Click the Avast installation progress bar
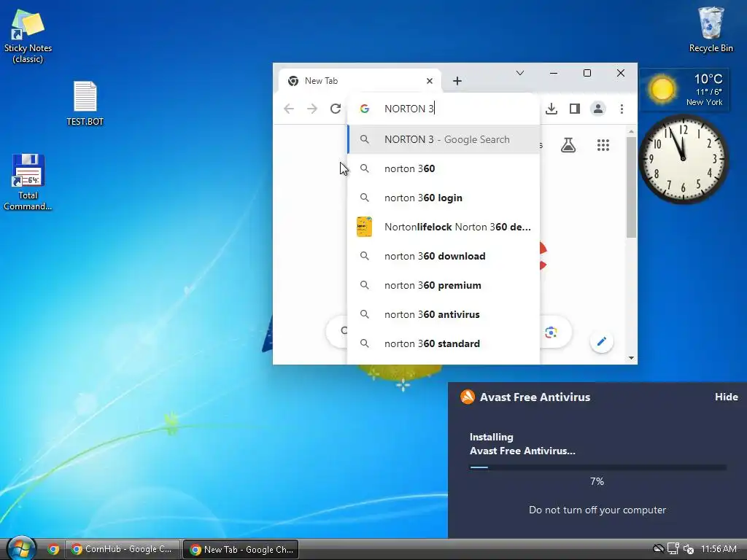Image resolution: width=747 pixels, height=560 pixels. (x=597, y=467)
